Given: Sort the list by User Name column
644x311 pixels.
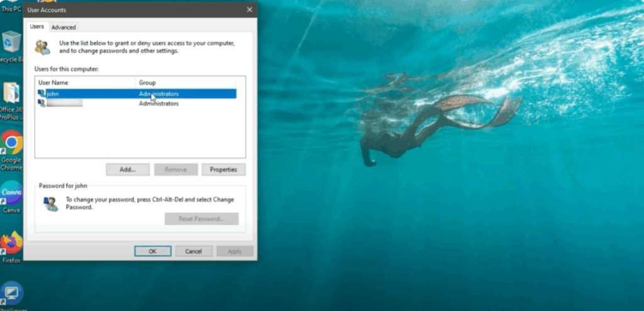Looking at the screenshot, I should pos(85,82).
